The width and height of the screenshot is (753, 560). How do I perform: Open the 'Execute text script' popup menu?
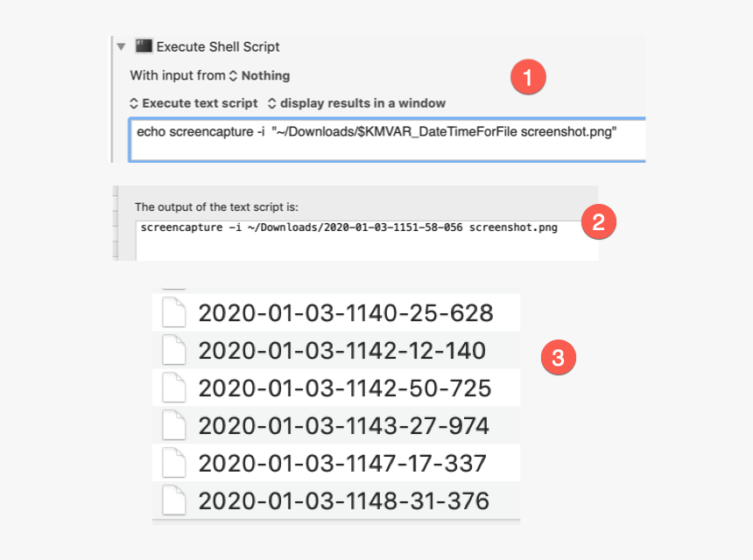pos(194,103)
